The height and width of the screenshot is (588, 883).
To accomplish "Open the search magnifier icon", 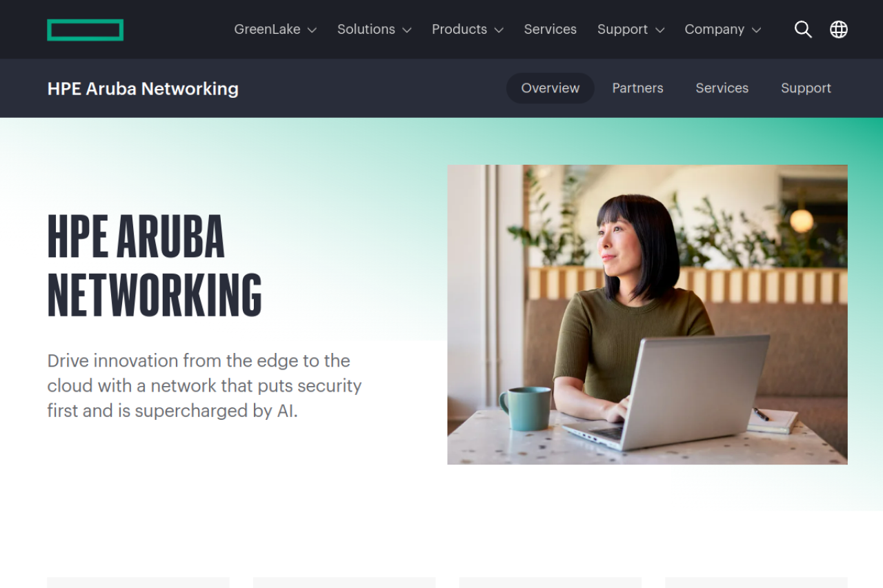I will [803, 29].
